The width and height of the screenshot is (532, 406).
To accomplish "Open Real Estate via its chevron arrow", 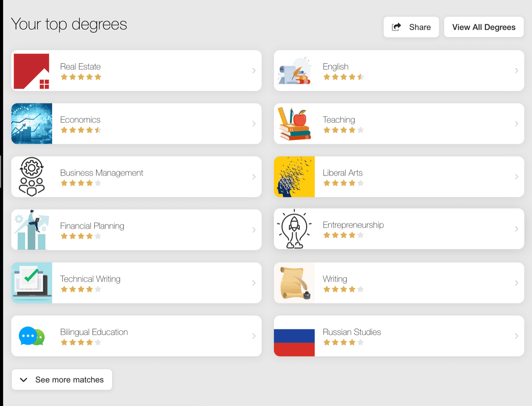I will click(x=254, y=71).
